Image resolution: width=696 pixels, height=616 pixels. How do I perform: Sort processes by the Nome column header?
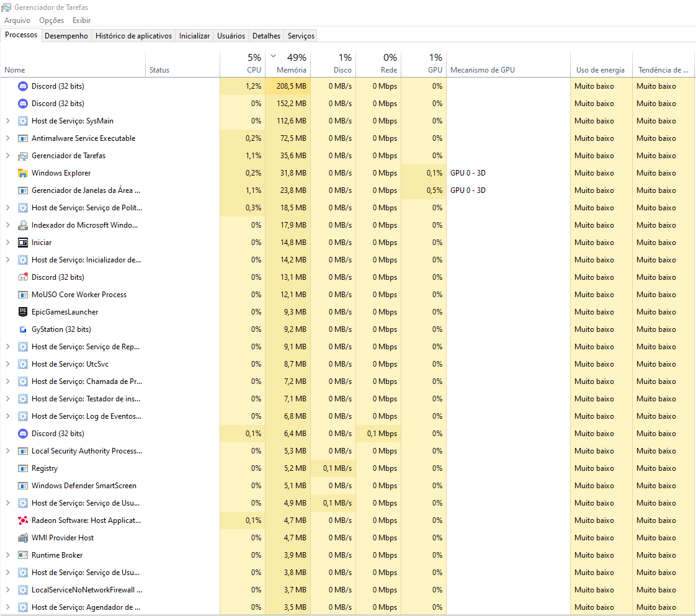click(x=73, y=64)
